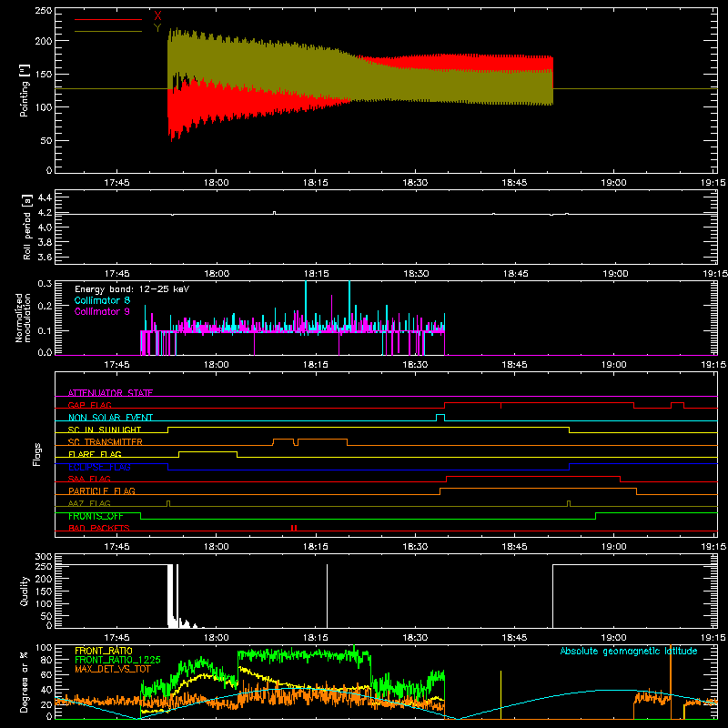Click the 'Degrees or %' axis label
This screenshot has height=728, width=728.
tap(24, 682)
